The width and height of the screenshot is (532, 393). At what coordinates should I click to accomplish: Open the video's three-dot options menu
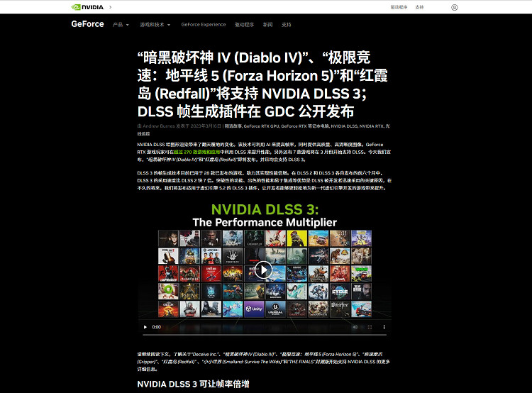tap(382, 327)
